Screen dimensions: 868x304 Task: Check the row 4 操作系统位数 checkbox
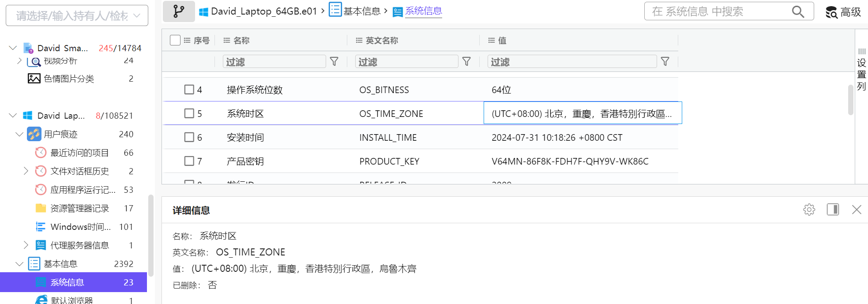coord(189,90)
